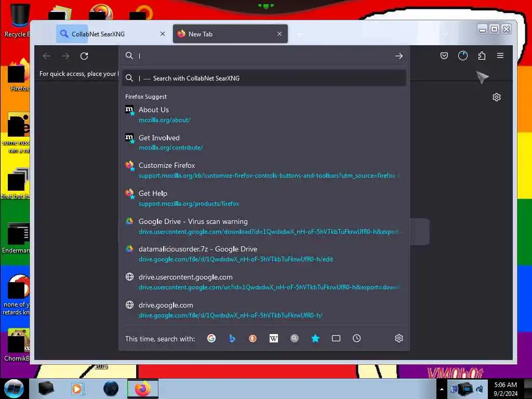Click the Go arrow in the address bar
This screenshot has height=399, width=532.
[x=398, y=56]
